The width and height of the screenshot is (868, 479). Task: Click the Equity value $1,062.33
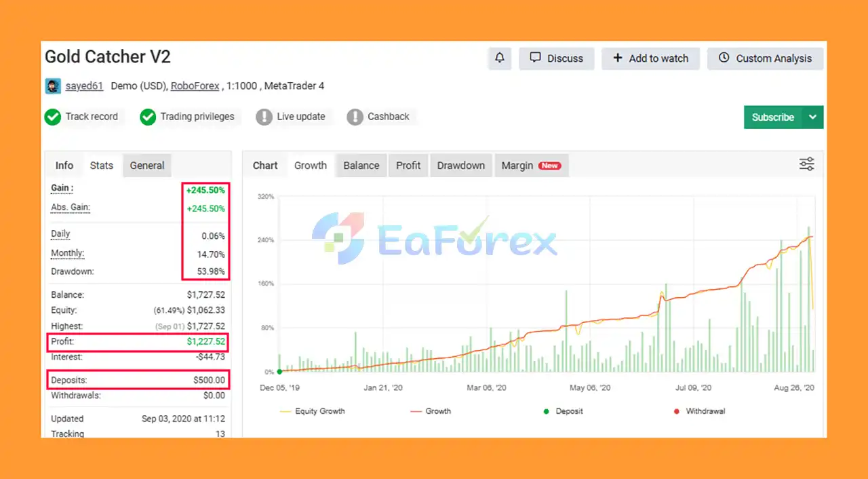[x=205, y=311]
